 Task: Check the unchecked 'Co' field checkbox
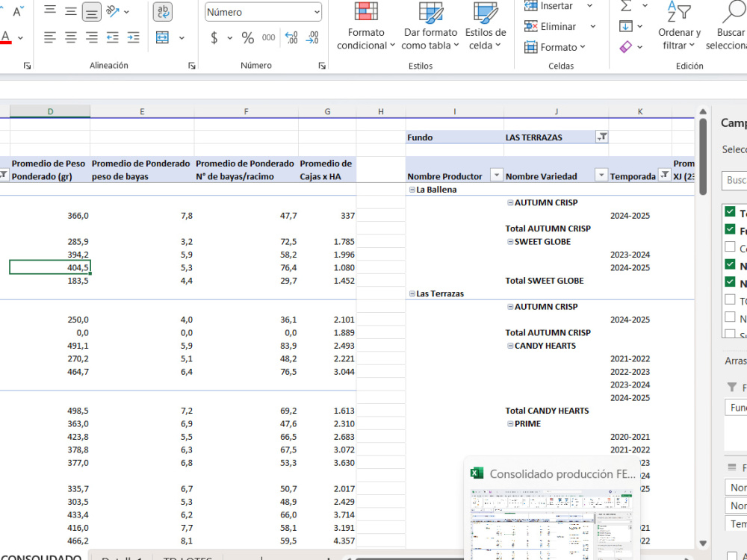tap(730, 246)
